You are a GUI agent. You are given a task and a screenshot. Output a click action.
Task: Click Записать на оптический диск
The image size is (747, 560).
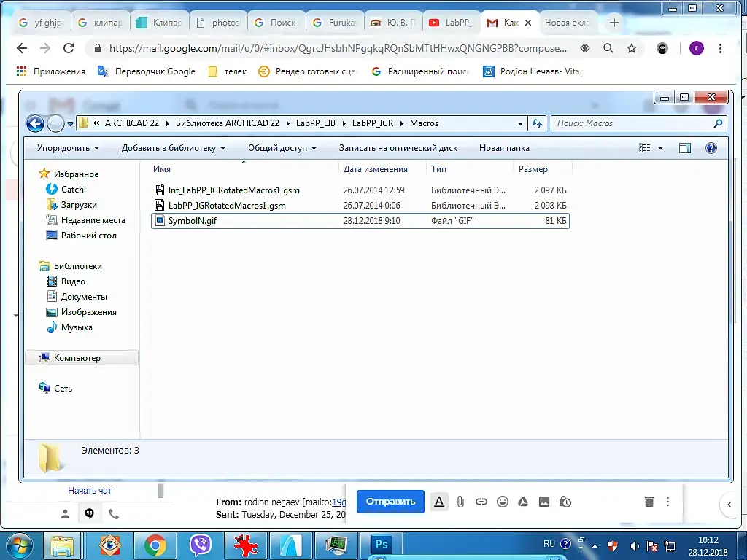tap(398, 148)
